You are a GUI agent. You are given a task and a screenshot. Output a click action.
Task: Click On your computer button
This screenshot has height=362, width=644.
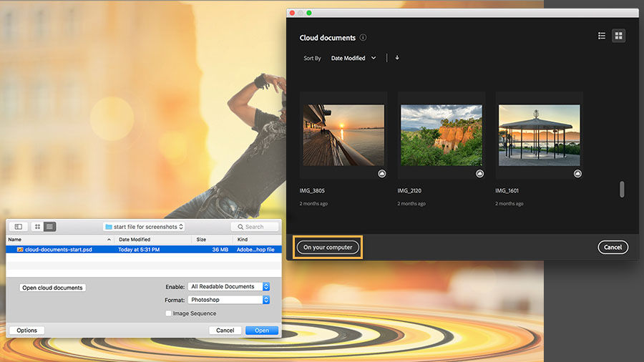(328, 247)
